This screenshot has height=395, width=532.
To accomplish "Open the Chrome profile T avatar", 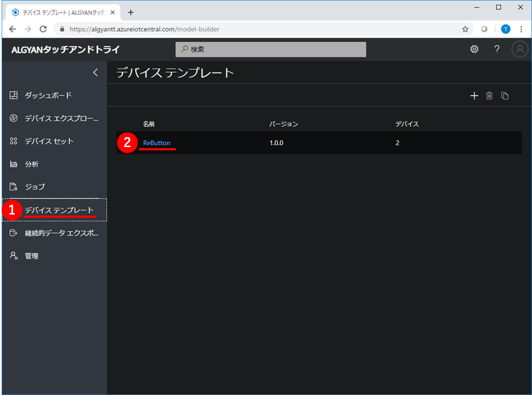I will (x=506, y=29).
